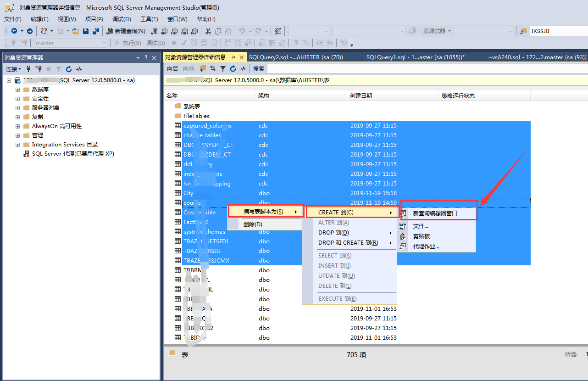Expand the 服务器对象 tree node

[x=17, y=107]
